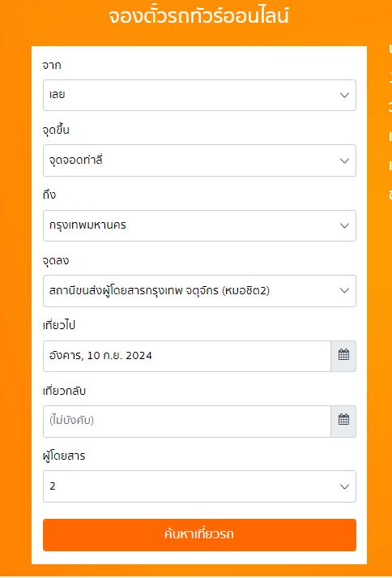392x578 pixels.
Task: Open calendar picker for เที่ยวกลับ date
Action: [x=343, y=422]
